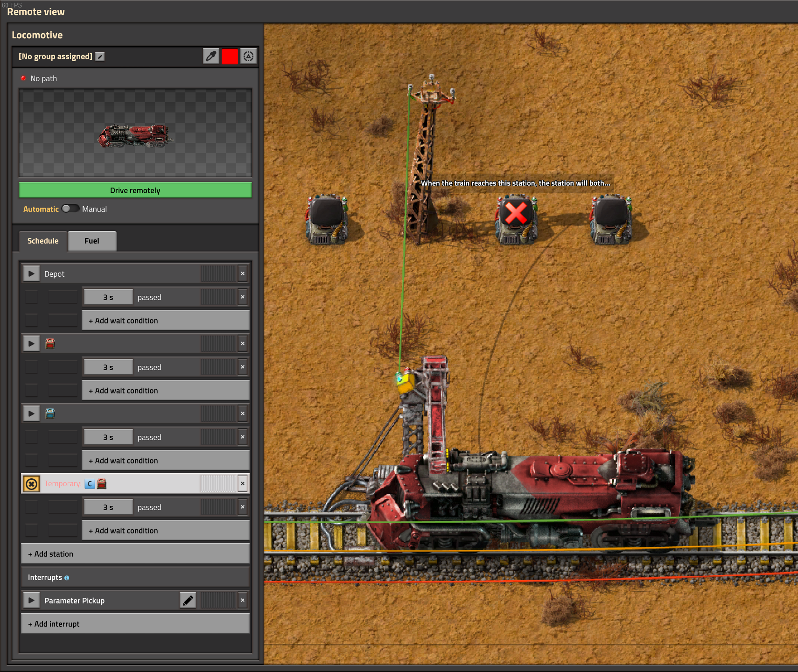Viewport: 798px width, 672px height.
Task: Edit the Parameter Pickup interrupt pencil icon
Action: pos(188,601)
